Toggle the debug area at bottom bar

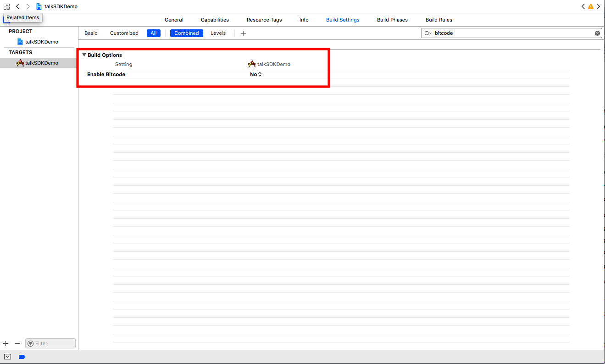click(8, 357)
